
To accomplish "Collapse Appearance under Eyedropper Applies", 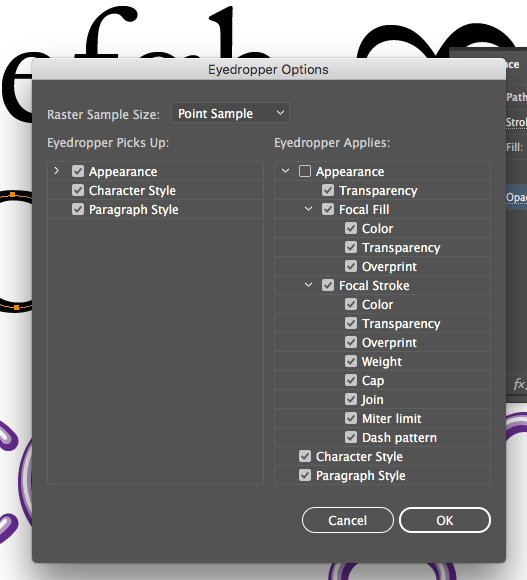I will coord(285,171).
